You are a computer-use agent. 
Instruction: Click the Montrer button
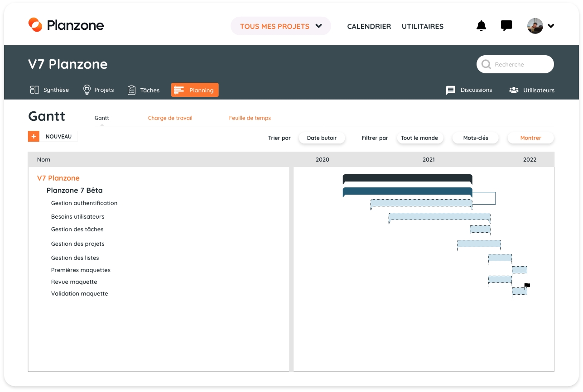click(530, 138)
